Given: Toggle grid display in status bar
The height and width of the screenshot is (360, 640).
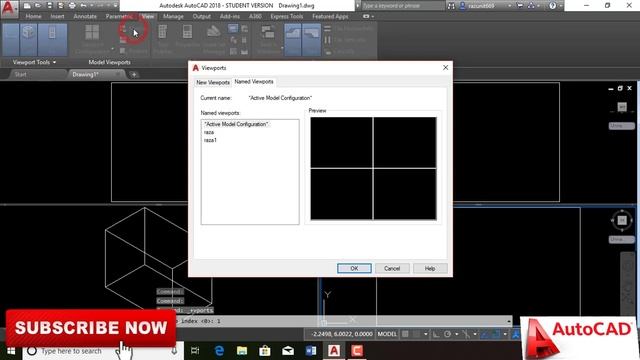Looking at the screenshot, I should tap(405, 334).
